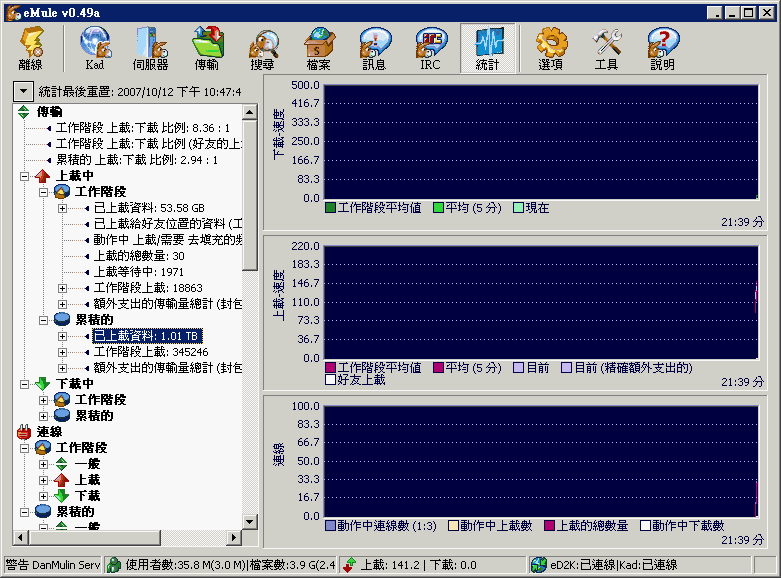Select 已上載資料: 1.01 TB tree item
The width and height of the screenshot is (781, 578).
tap(145, 336)
